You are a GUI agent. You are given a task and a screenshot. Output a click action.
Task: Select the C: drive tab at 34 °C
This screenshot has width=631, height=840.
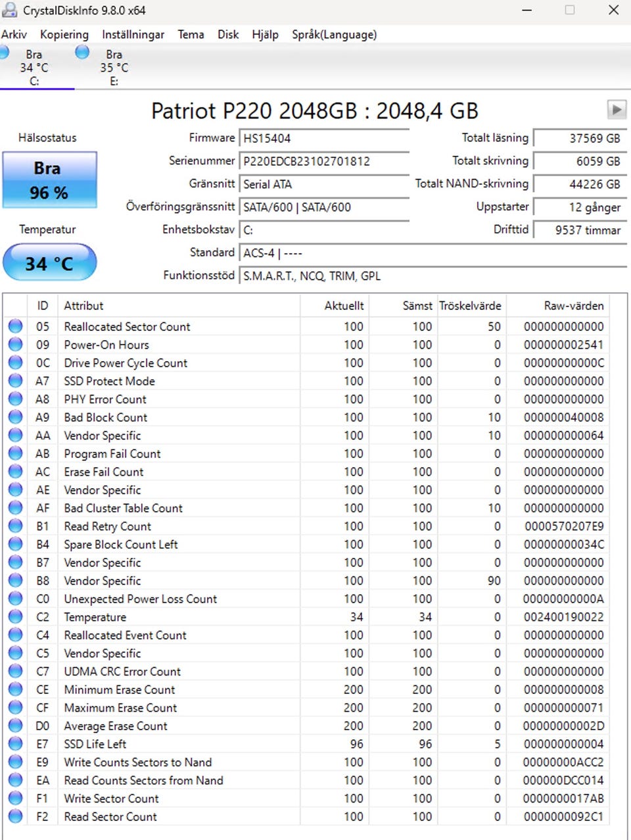tap(33, 67)
